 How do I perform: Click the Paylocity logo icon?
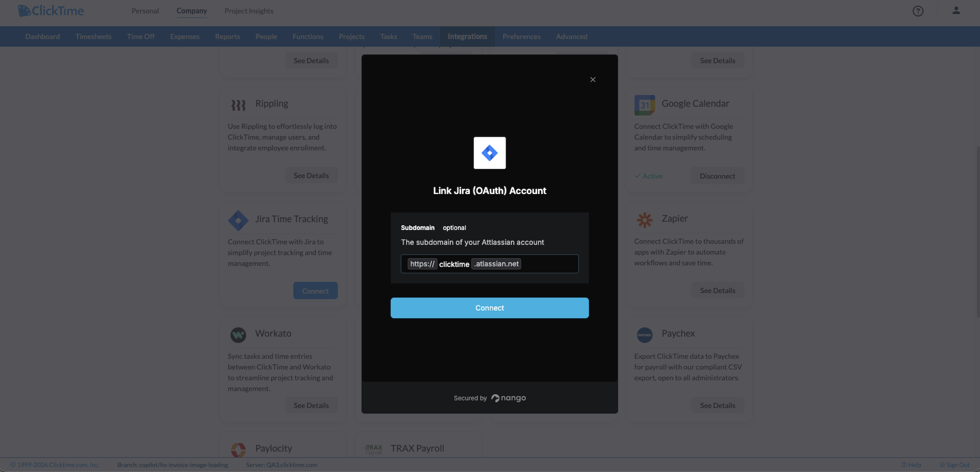click(238, 450)
